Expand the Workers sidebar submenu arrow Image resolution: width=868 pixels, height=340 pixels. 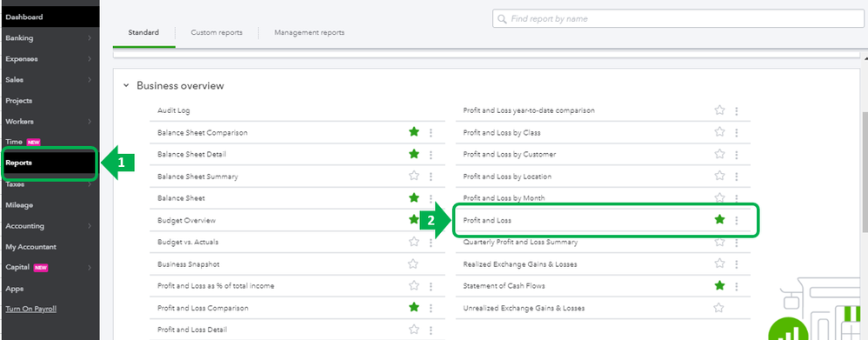(x=90, y=121)
